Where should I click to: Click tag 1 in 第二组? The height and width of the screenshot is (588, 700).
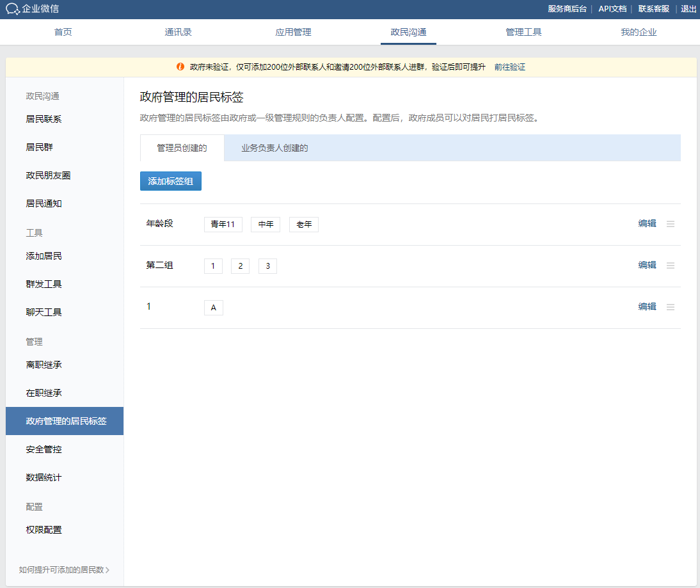214,266
